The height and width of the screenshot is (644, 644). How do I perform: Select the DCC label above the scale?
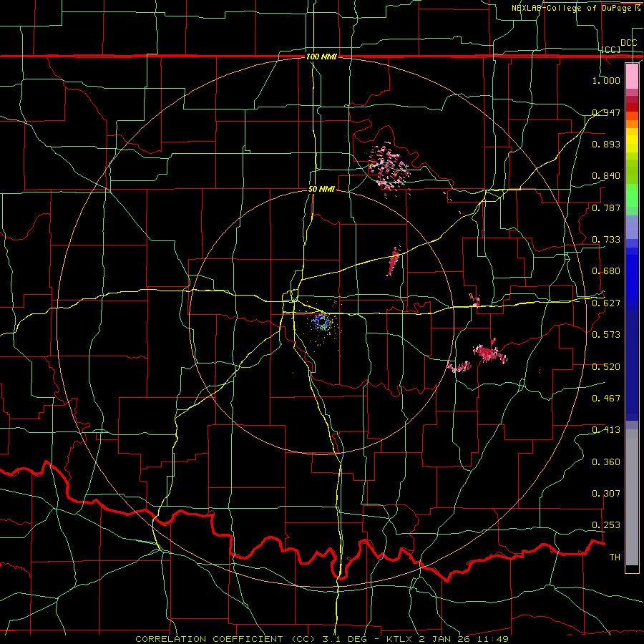(x=629, y=43)
